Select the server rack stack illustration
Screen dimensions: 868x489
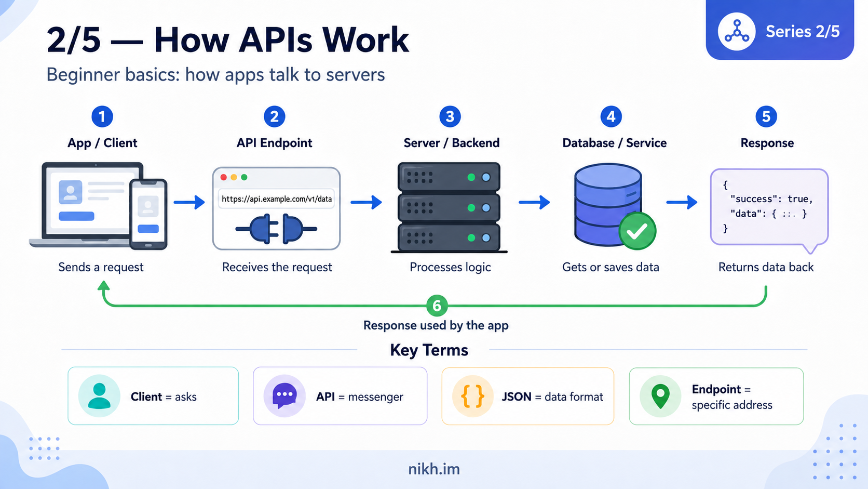click(449, 208)
